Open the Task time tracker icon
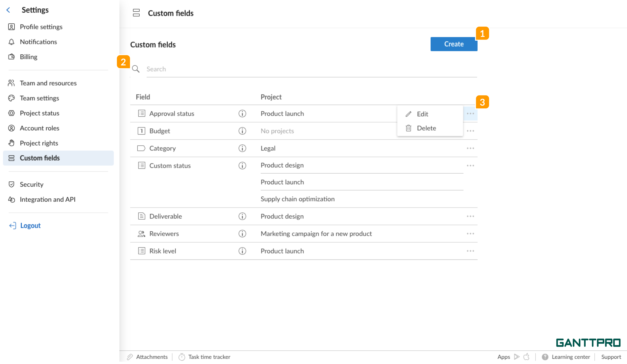The height and width of the screenshot is (364, 627). coord(182,357)
